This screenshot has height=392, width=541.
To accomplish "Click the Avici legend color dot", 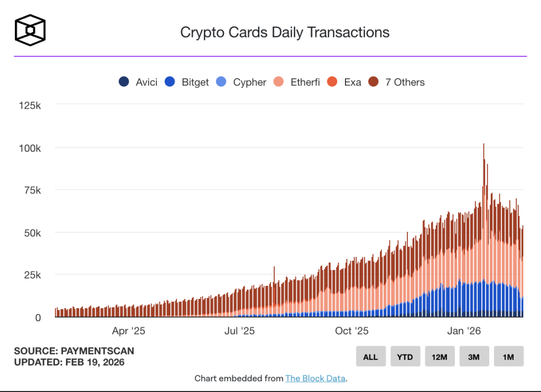I will [x=123, y=82].
